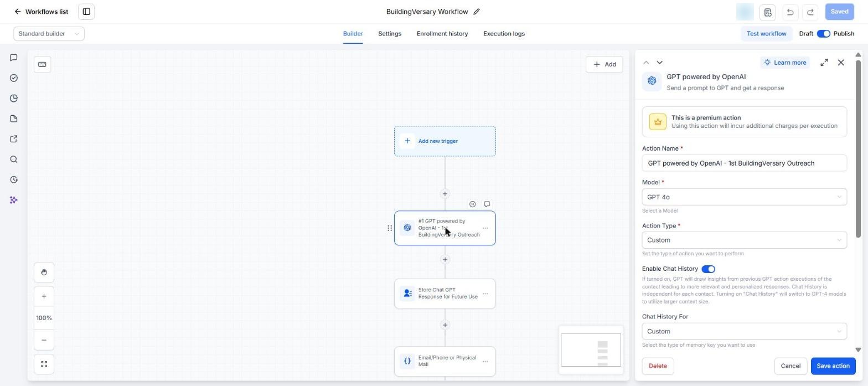Click Add new trigger box
Viewport: 868px width, 386px height.
445,141
